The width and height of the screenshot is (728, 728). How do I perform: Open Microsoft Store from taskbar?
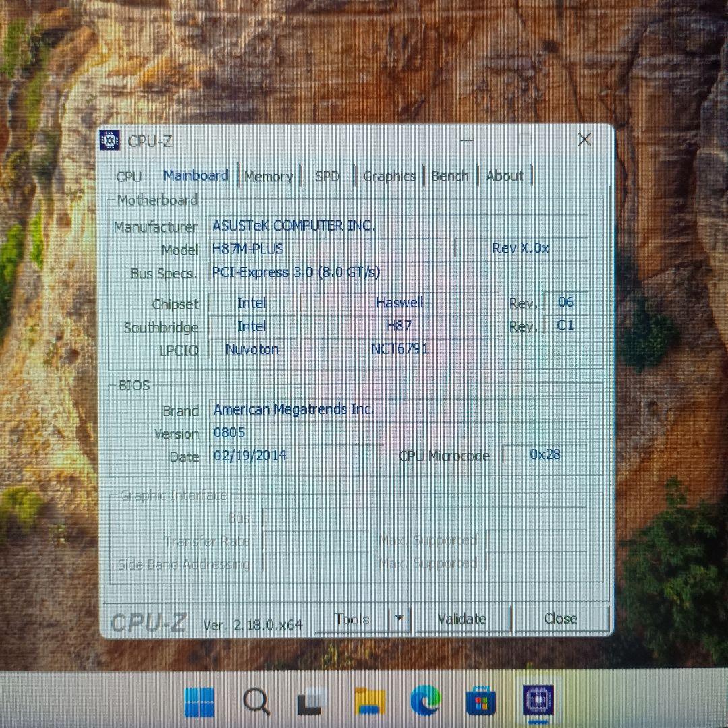[x=481, y=702]
